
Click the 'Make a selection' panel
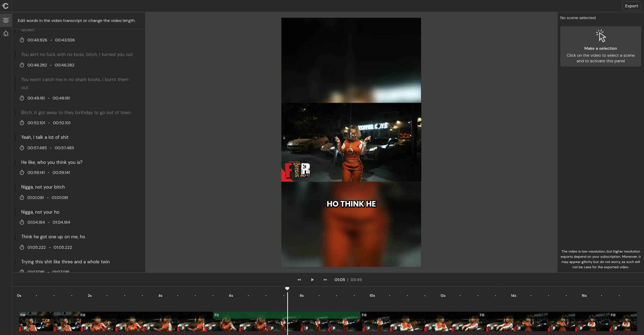[601, 46]
